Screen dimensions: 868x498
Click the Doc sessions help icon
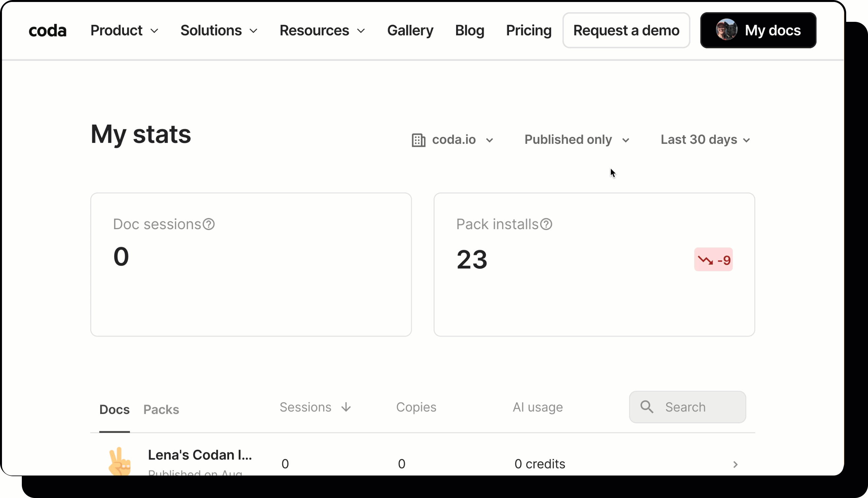(209, 225)
